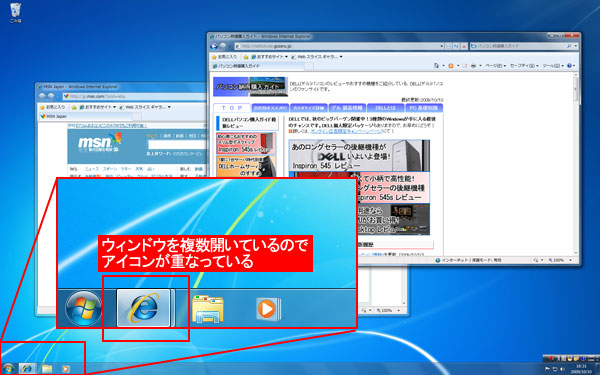Click the globe protected-mode status icon

coord(438,260)
